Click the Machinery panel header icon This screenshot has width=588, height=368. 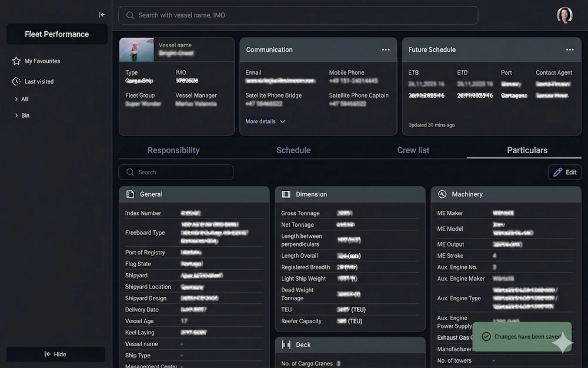(442, 194)
